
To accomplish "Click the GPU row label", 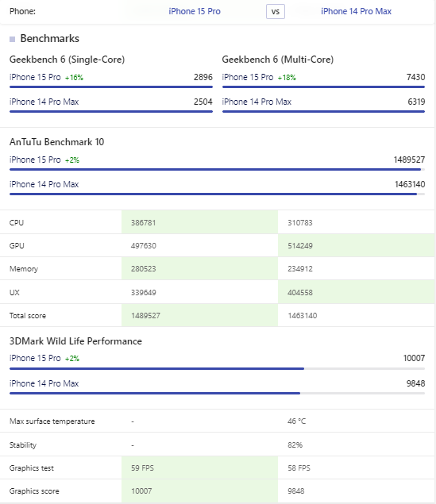I will [17, 245].
